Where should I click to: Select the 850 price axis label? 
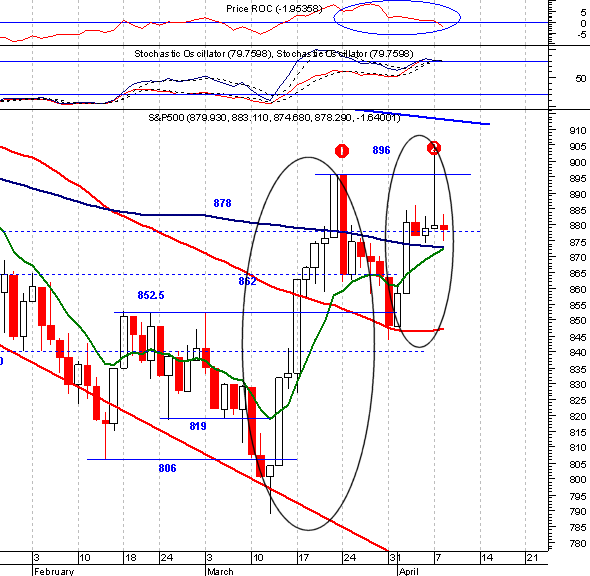578,321
